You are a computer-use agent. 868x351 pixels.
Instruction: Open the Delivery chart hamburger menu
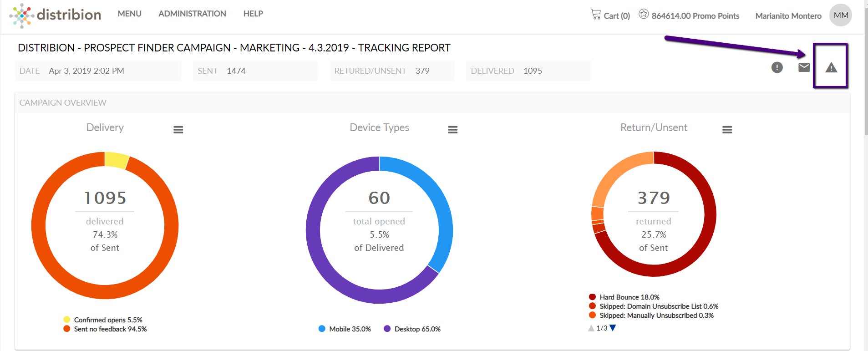pos(178,130)
